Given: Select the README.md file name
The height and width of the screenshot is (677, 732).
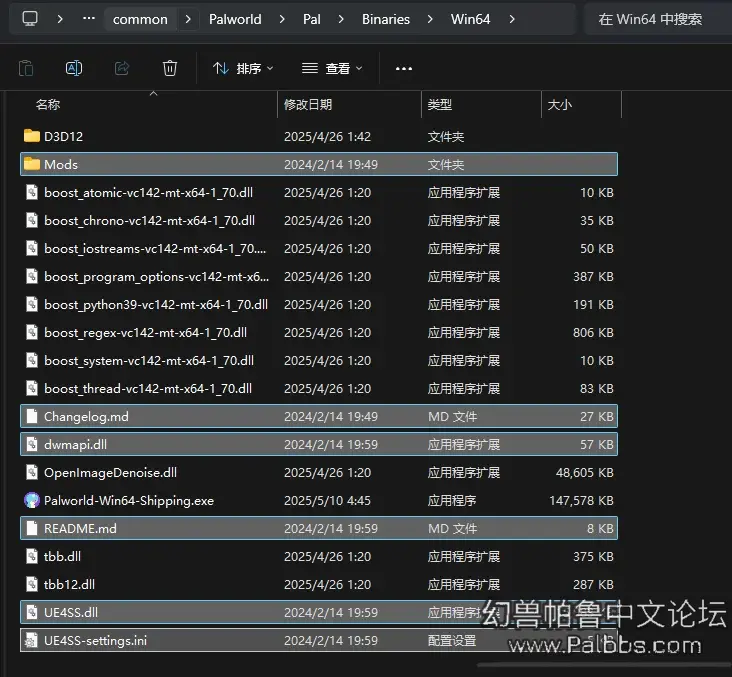Looking at the screenshot, I should tap(80, 529).
